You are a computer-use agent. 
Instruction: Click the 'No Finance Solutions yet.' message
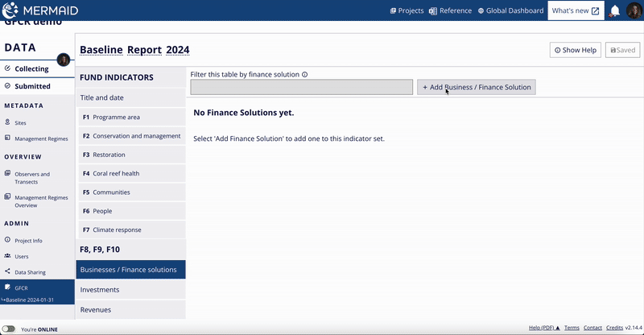coord(244,113)
